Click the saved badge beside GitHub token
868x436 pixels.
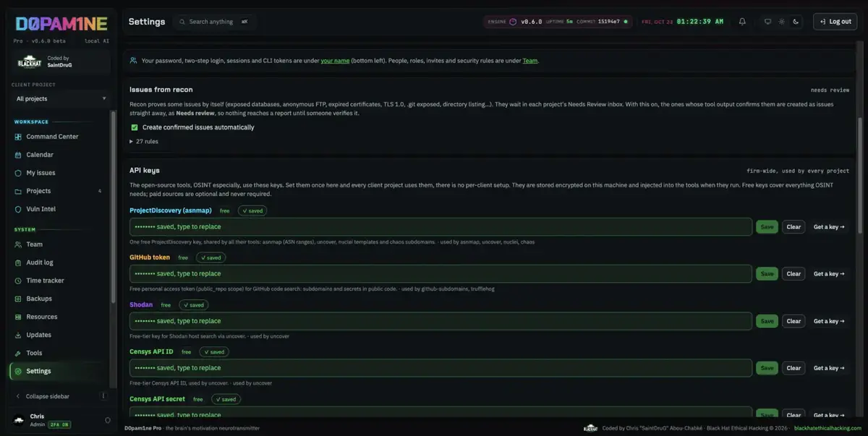(x=210, y=257)
